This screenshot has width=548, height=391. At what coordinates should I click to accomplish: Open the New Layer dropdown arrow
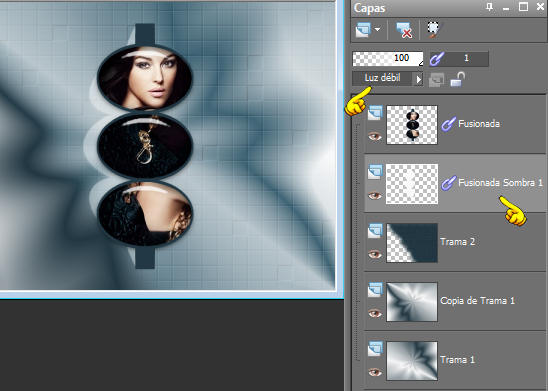click(377, 29)
